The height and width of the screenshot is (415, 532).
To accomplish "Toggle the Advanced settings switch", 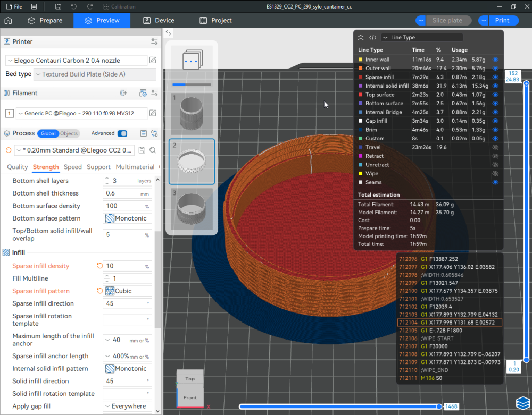I will coord(122,133).
